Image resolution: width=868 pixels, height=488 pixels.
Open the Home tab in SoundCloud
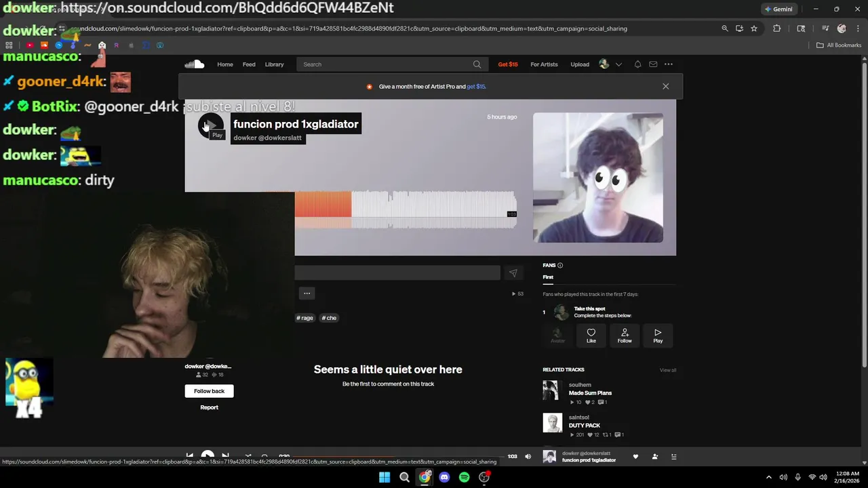(225, 64)
